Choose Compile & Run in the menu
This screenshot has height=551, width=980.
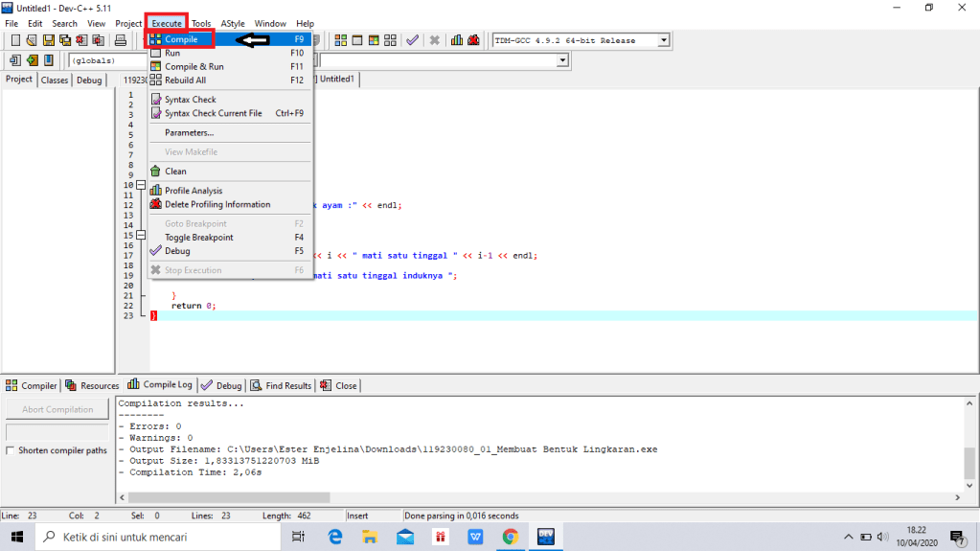(194, 67)
